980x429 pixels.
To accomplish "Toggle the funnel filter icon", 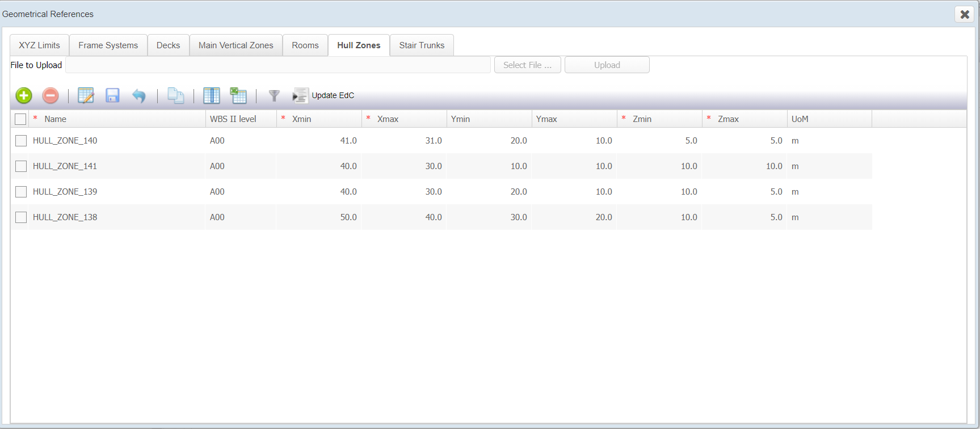I will click(x=274, y=95).
